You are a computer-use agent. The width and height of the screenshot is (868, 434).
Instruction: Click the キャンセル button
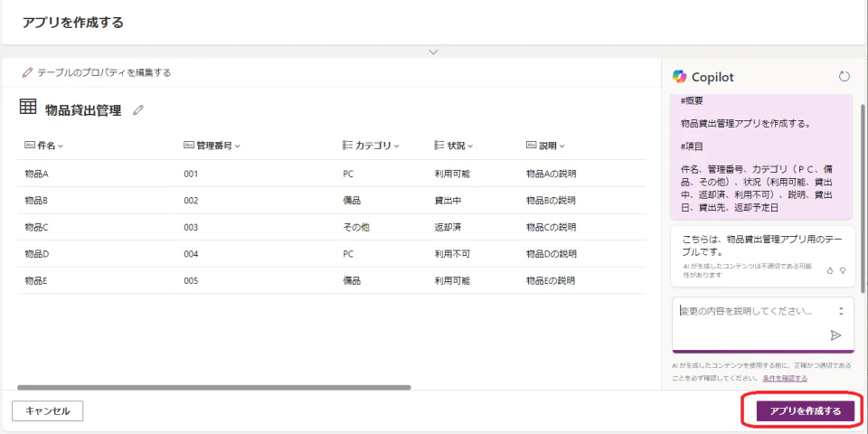48,410
